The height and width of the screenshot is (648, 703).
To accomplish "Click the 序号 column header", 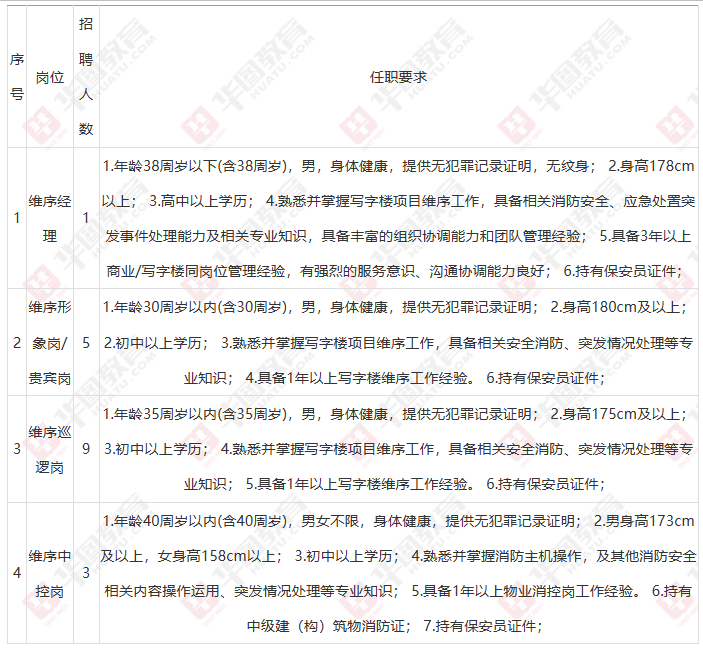I will click(x=17, y=77).
